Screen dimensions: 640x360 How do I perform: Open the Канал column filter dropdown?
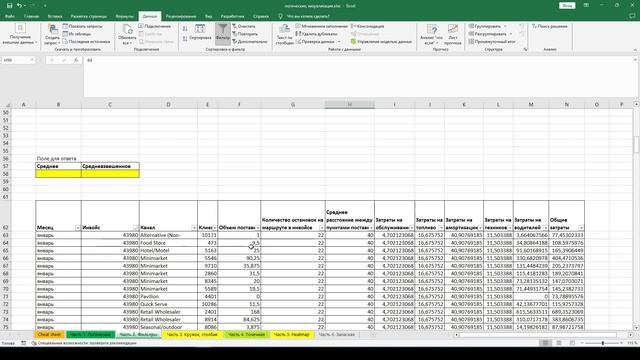(194, 228)
